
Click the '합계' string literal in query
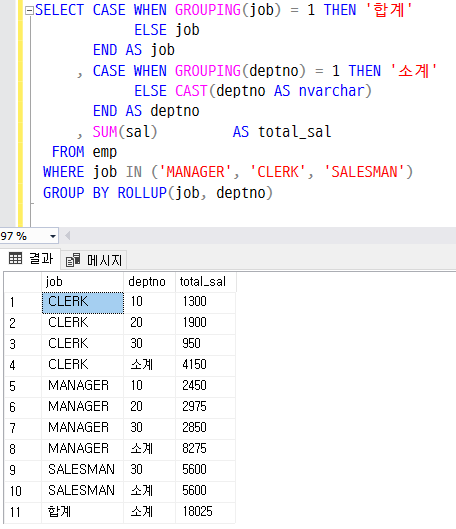(389, 10)
